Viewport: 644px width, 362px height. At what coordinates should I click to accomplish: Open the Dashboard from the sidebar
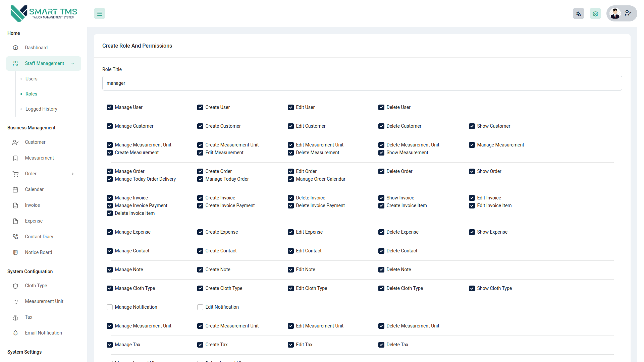tap(36, 47)
